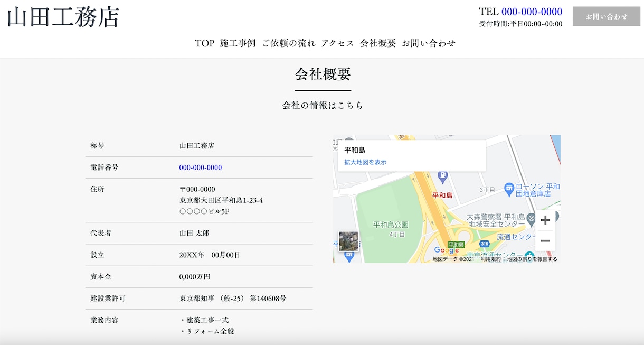644x345 pixels.
Task: Click the 電話番号 row label
Action: [105, 167]
